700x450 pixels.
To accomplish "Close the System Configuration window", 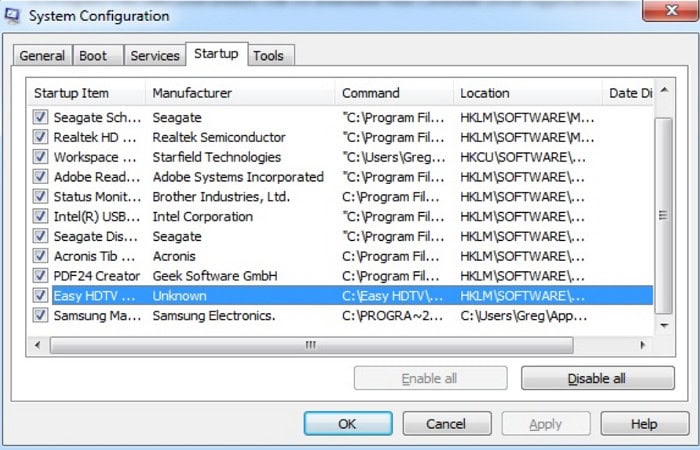I will 670,10.
